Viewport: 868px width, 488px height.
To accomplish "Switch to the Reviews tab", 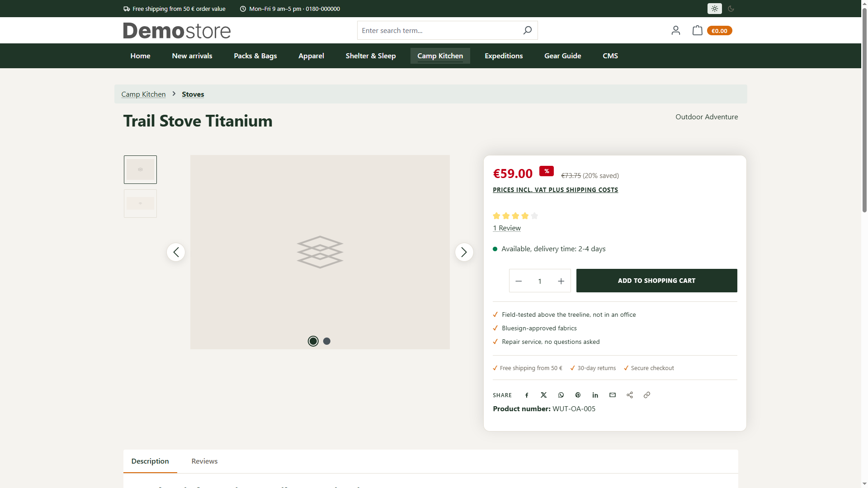I will [x=204, y=461].
